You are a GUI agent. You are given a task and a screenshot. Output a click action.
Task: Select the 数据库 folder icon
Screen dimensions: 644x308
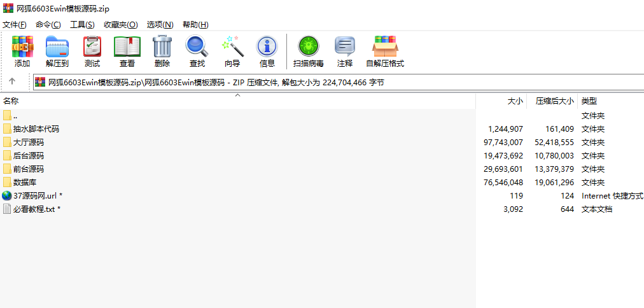pyautogui.click(x=6, y=183)
